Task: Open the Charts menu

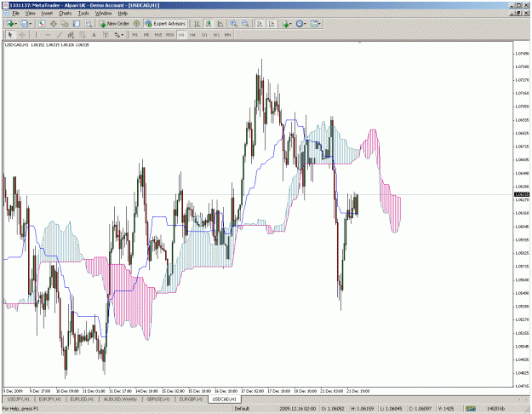Action: coord(66,14)
